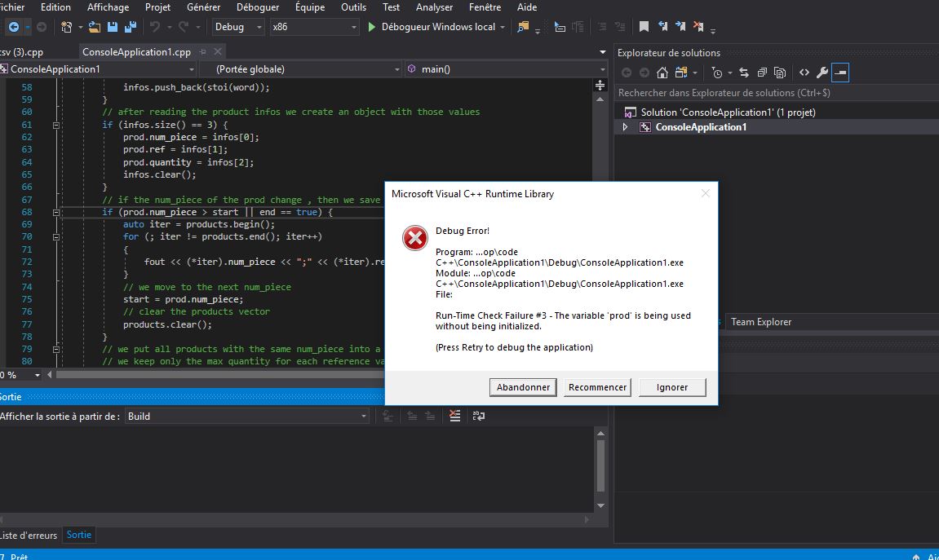Viewport: 939px width, 560px height.
Task: Toggle the bookmark icon in the toolbar
Action: [x=644, y=27]
